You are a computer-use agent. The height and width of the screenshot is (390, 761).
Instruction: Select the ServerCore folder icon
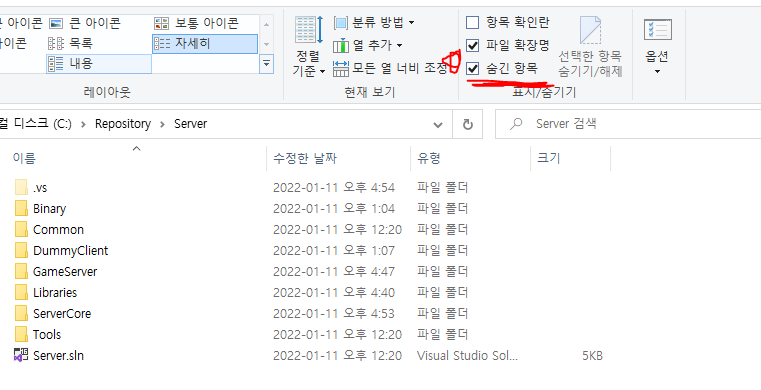[x=21, y=313]
